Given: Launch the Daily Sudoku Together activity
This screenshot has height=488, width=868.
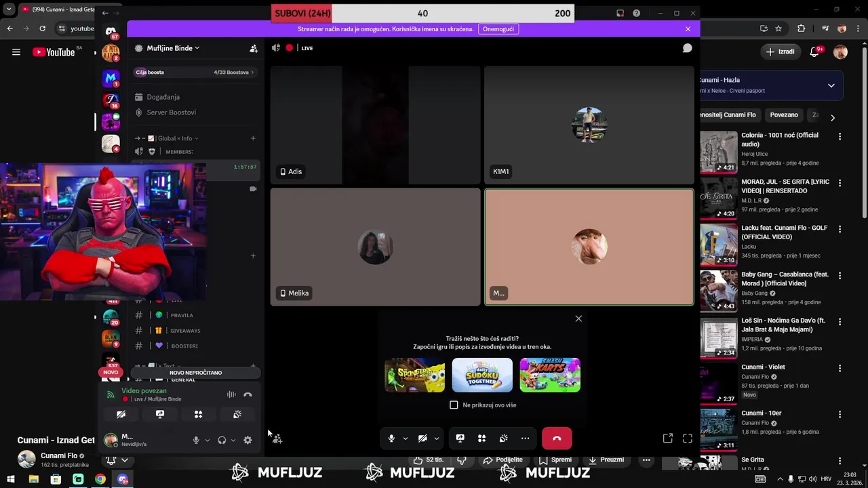Looking at the screenshot, I should coord(482,375).
